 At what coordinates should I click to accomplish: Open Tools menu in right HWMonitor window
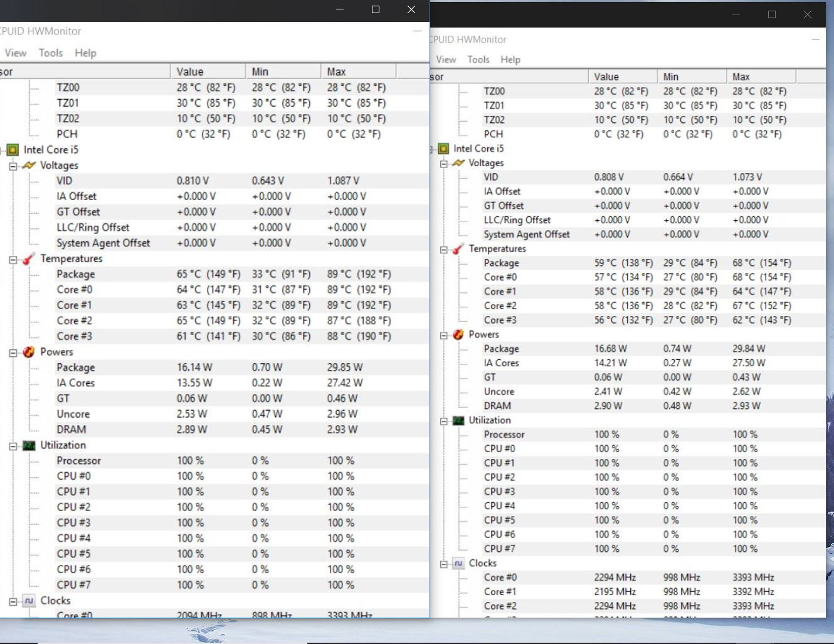point(478,60)
